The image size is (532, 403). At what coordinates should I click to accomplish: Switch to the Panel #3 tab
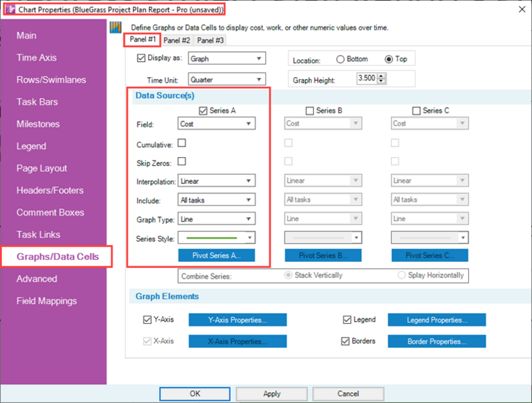click(211, 40)
